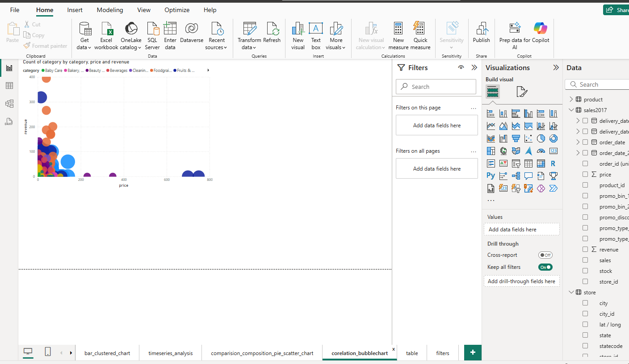
Task: Open Quick measure
Action: 420,36
